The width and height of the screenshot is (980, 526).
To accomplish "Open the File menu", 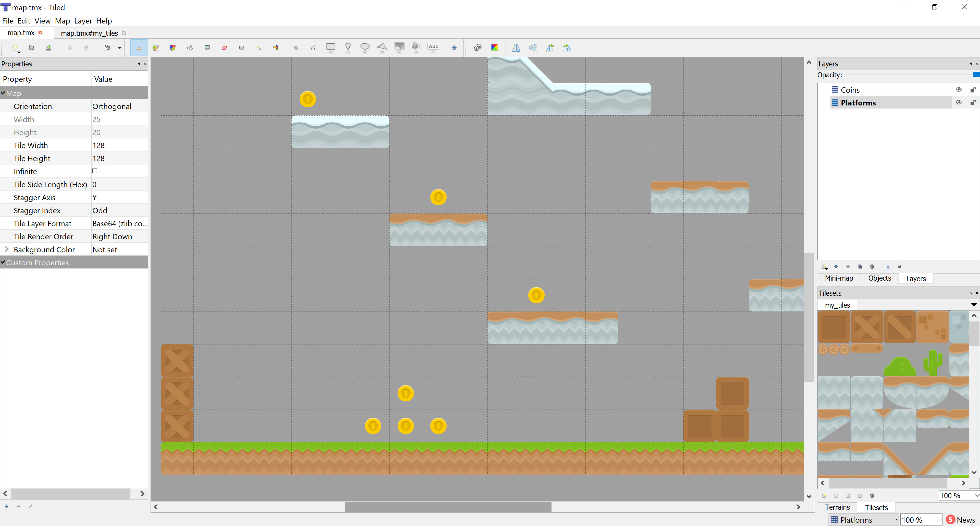I will pos(8,21).
